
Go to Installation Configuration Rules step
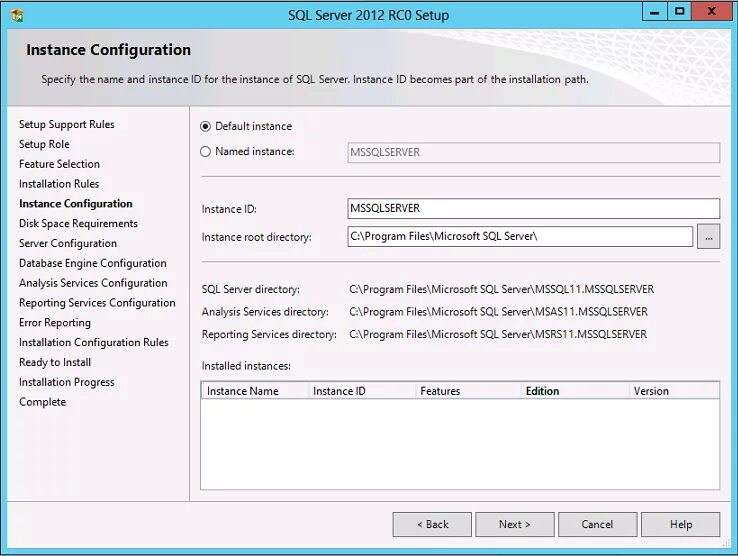point(94,342)
